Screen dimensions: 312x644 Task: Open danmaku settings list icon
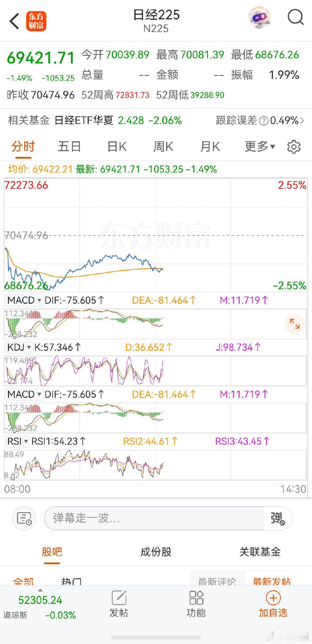[x=24, y=518]
